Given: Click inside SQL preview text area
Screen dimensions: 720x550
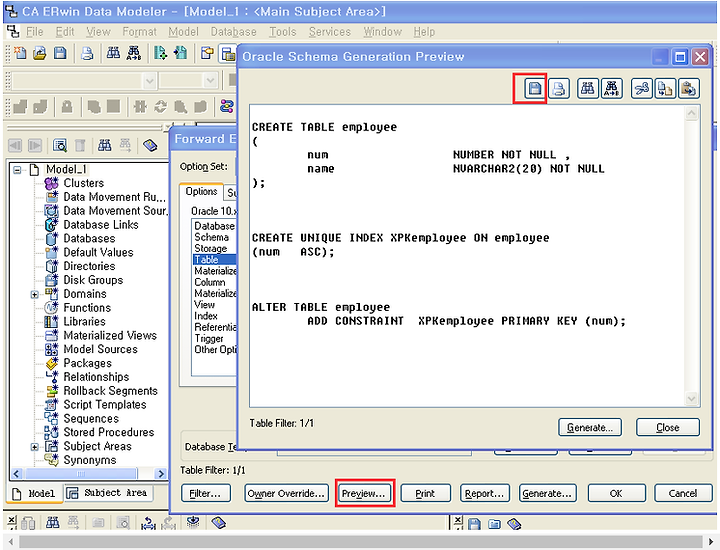Looking at the screenshot, I should tap(467, 256).
